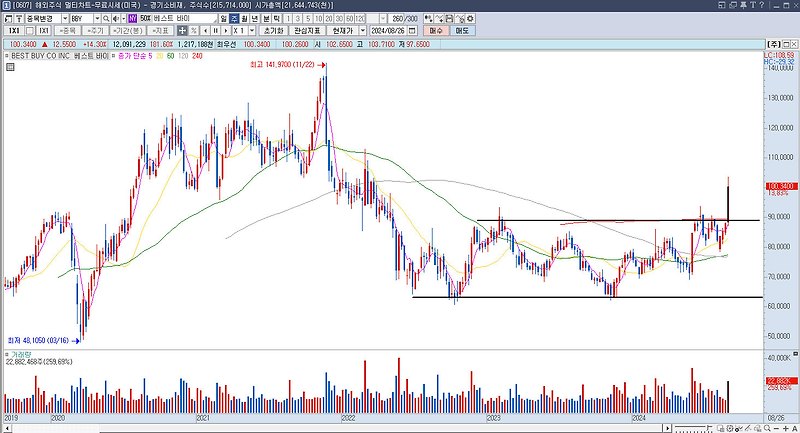This screenshot has width=800, height=433.
Task: Adjust the bar-spacing slider at bottom right
Action: (x=693, y=428)
